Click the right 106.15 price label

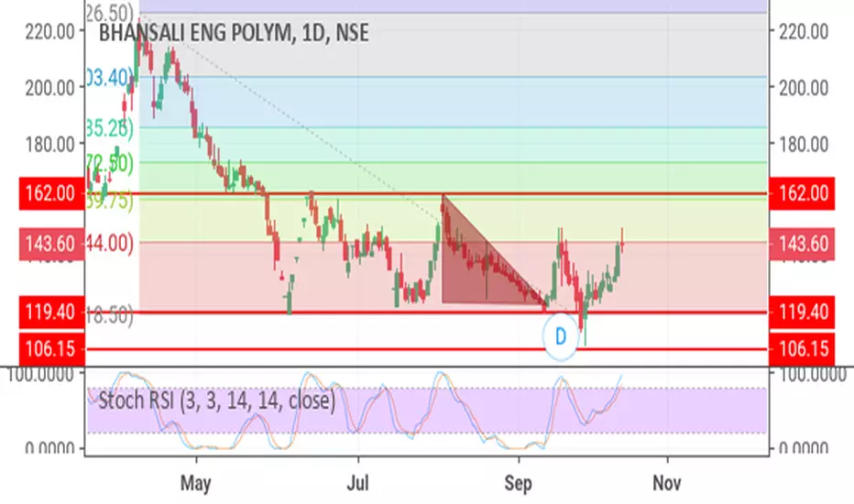[x=803, y=348]
